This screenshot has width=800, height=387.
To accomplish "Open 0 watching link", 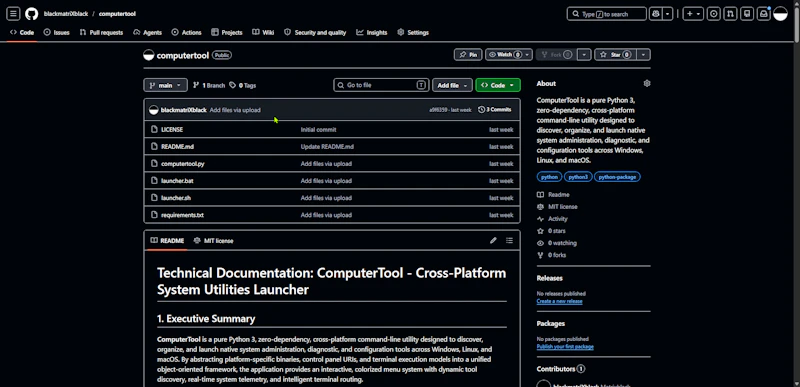I will (557, 243).
